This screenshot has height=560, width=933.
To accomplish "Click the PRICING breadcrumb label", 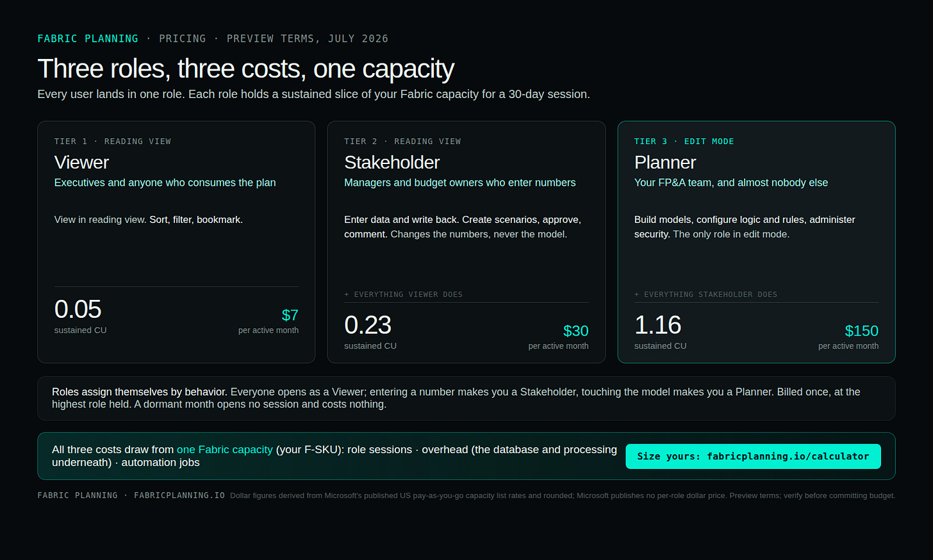I will click(183, 38).
